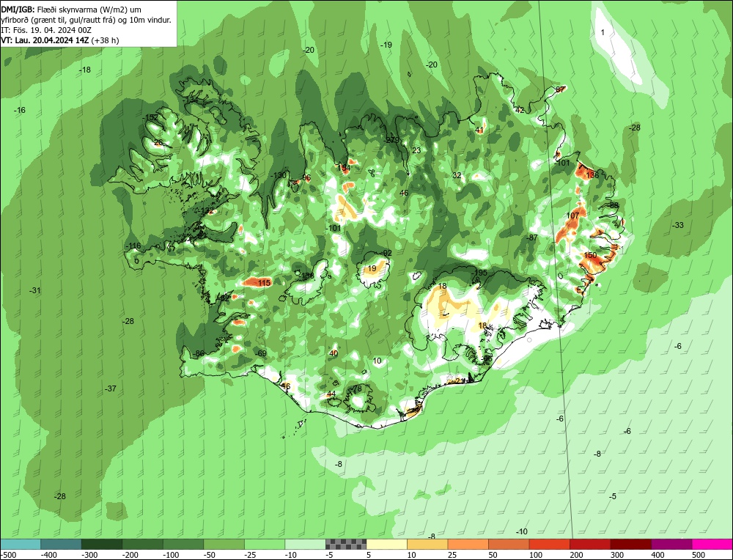This screenshot has width=733, height=560.
Task: Pick the checkered gray swatch near -5
Action: tap(346, 544)
